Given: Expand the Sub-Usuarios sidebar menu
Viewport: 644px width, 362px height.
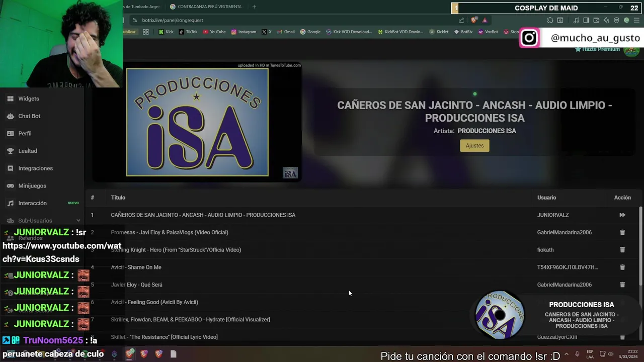Looking at the screenshot, I should point(43,221).
